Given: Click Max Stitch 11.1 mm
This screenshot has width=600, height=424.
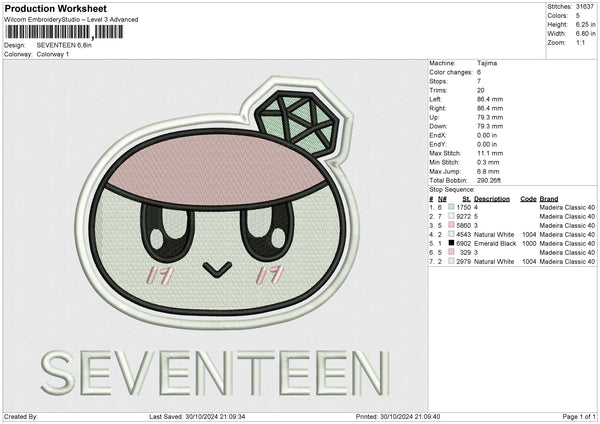Looking at the screenshot, I should click(490, 153).
